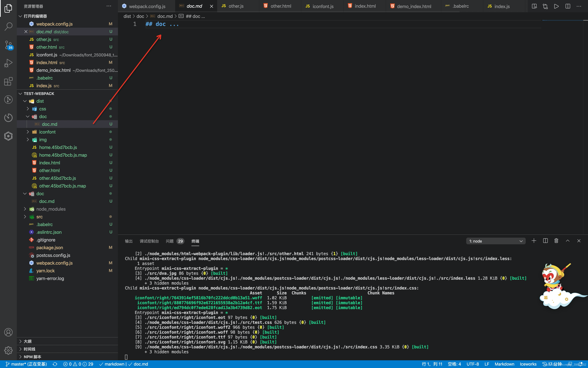Image resolution: width=588 pixels, height=368 pixels.
Task: Collapse the dist folder
Action: 25,101
